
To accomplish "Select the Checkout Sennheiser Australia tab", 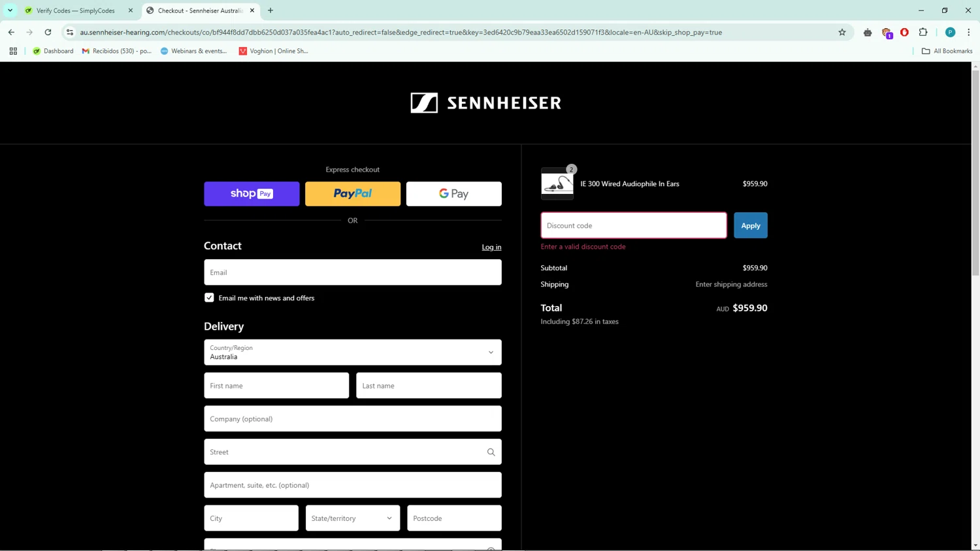I will (199, 10).
